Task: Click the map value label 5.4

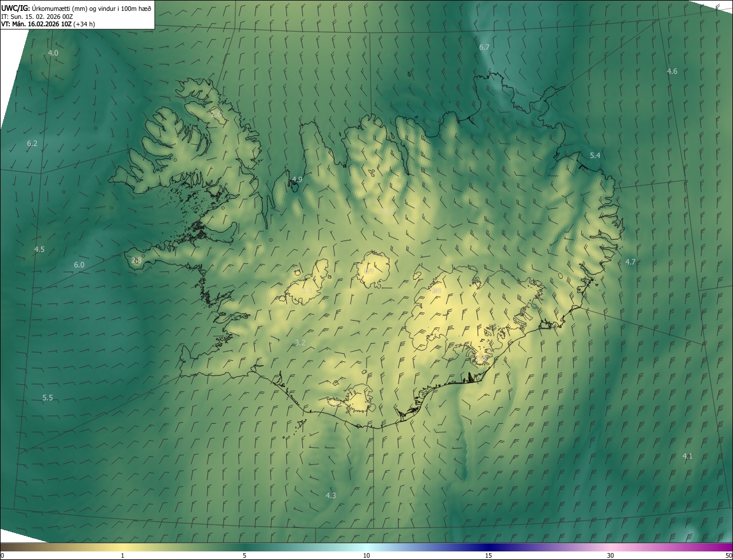Action: 595,155
